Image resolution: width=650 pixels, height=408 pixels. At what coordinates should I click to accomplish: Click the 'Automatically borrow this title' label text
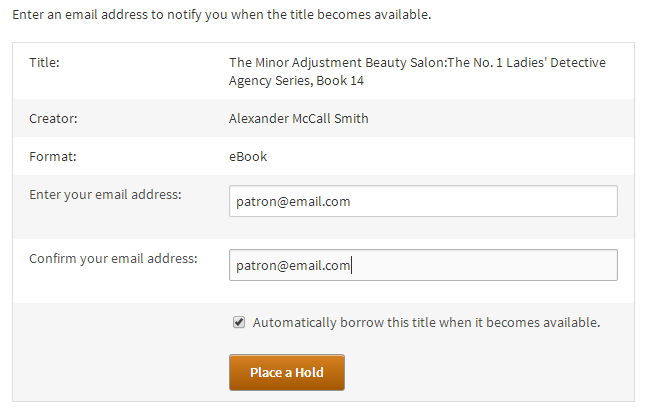pyautogui.click(x=426, y=323)
